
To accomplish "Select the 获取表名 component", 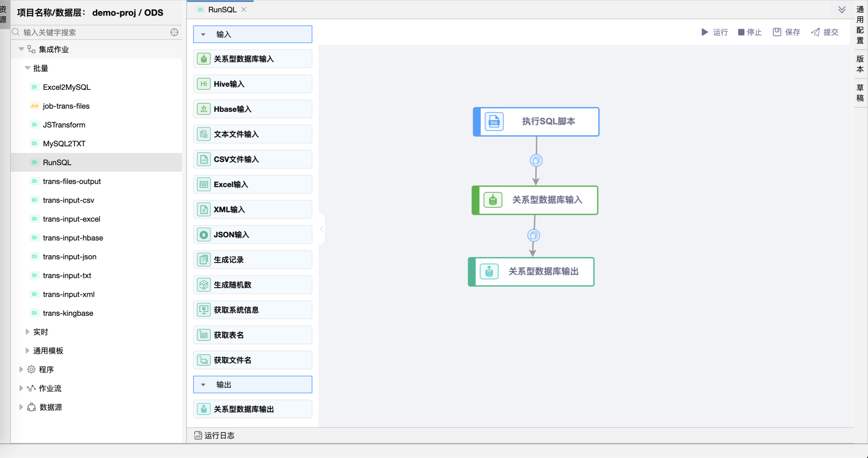I will [x=253, y=335].
